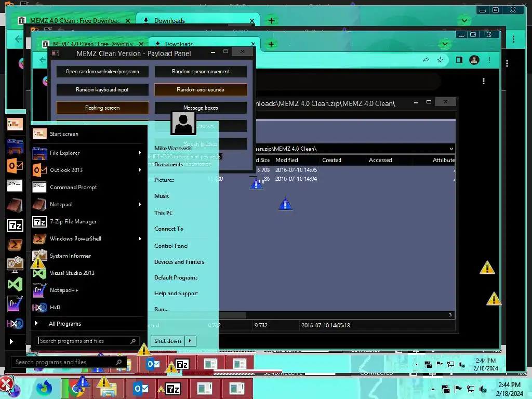The height and width of the screenshot is (399, 532).
Task: Click Firefox icon on bottom taskbar
Action: pos(44,389)
